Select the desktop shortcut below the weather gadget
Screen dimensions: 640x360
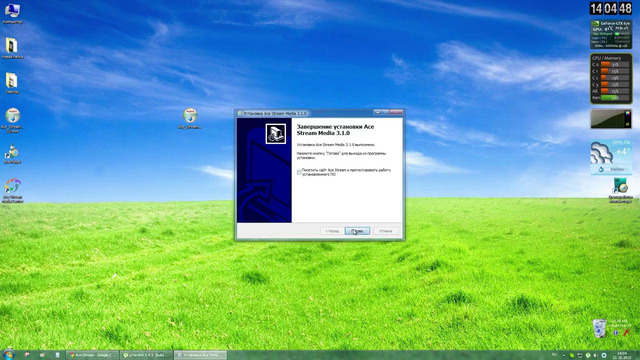[x=620, y=190]
